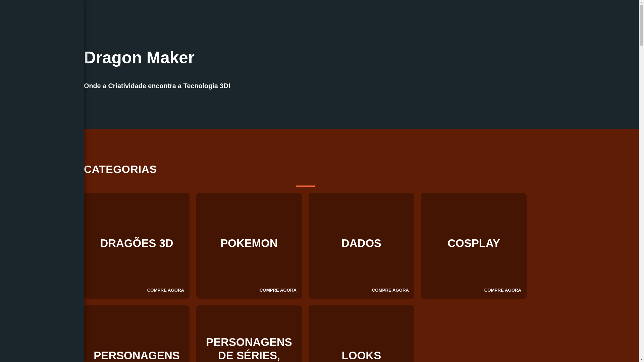This screenshot has height=362, width=644.
Task: Open the PERSONAGENS DE SÉRIES category card
Action: coord(249,334)
